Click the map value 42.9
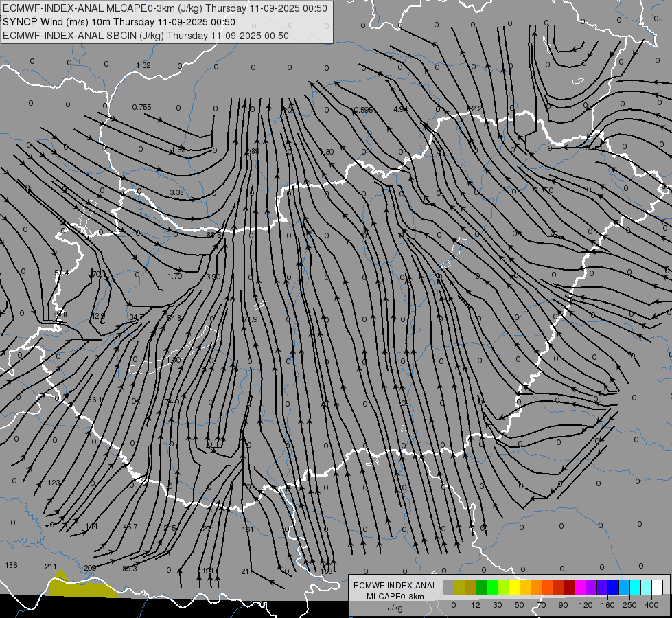This screenshot has height=618, width=672. coord(97,316)
